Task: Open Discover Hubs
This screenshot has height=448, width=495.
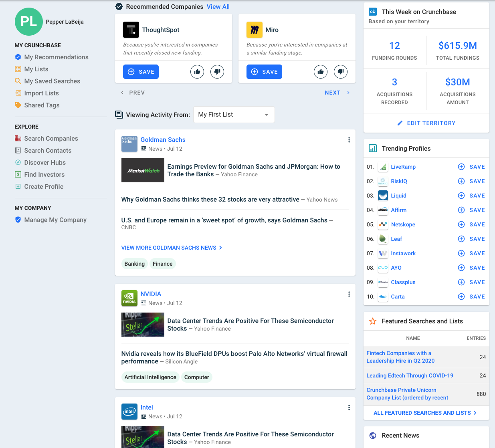Action: [x=40, y=162]
